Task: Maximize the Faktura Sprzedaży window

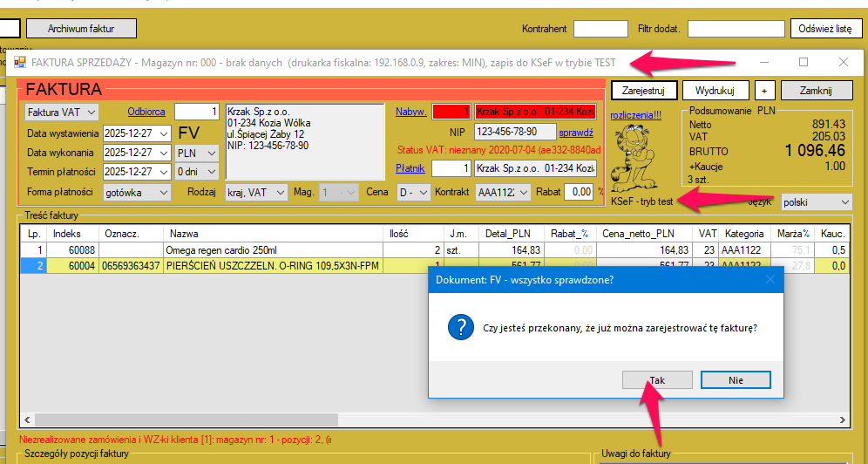Action: 804,62
